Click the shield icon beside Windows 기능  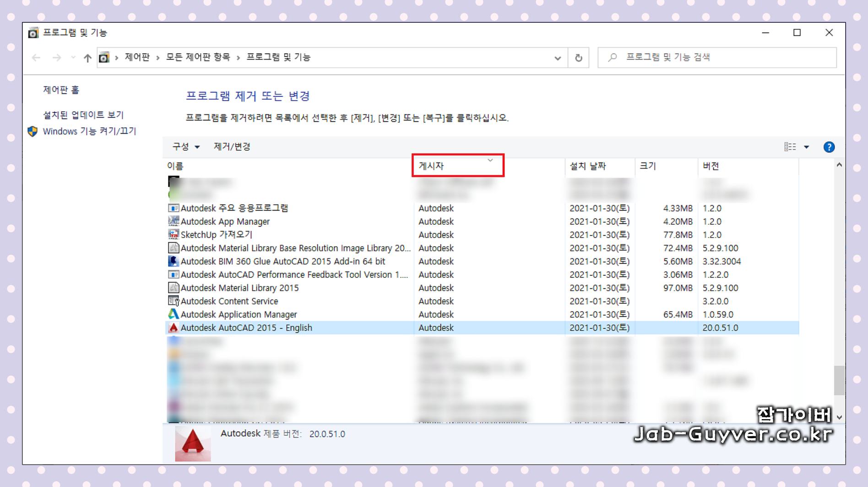click(33, 131)
